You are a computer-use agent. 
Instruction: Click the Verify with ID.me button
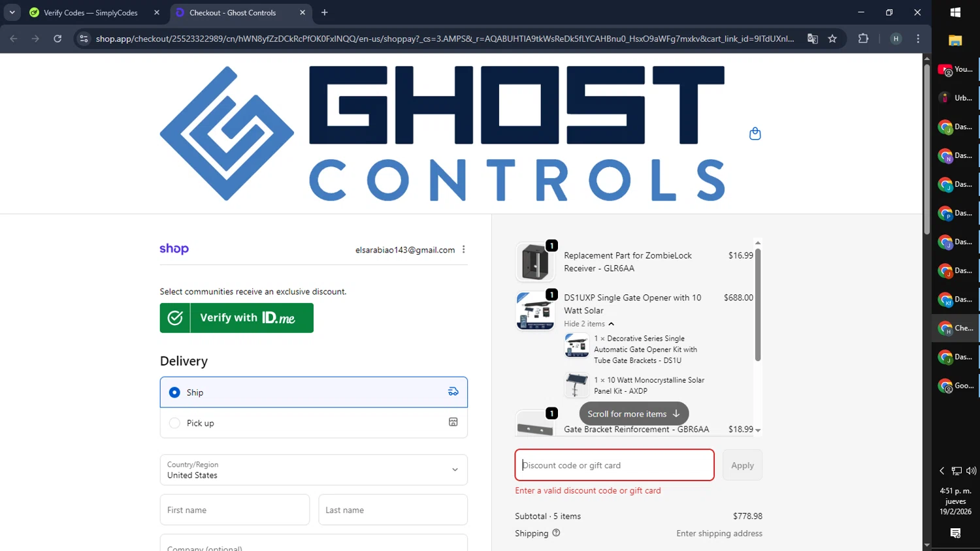click(x=237, y=318)
